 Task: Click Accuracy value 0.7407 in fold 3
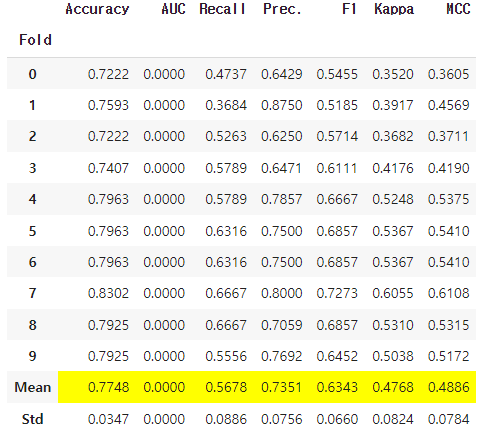coord(108,168)
